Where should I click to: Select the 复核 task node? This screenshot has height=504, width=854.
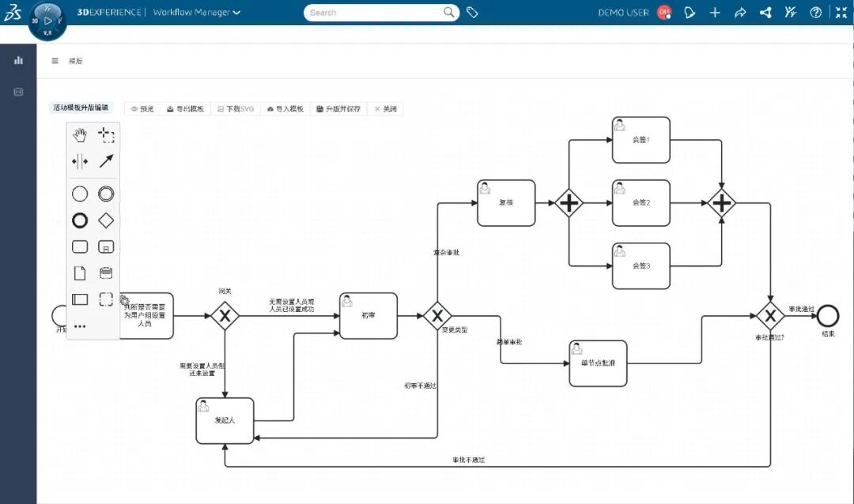pos(507,202)
